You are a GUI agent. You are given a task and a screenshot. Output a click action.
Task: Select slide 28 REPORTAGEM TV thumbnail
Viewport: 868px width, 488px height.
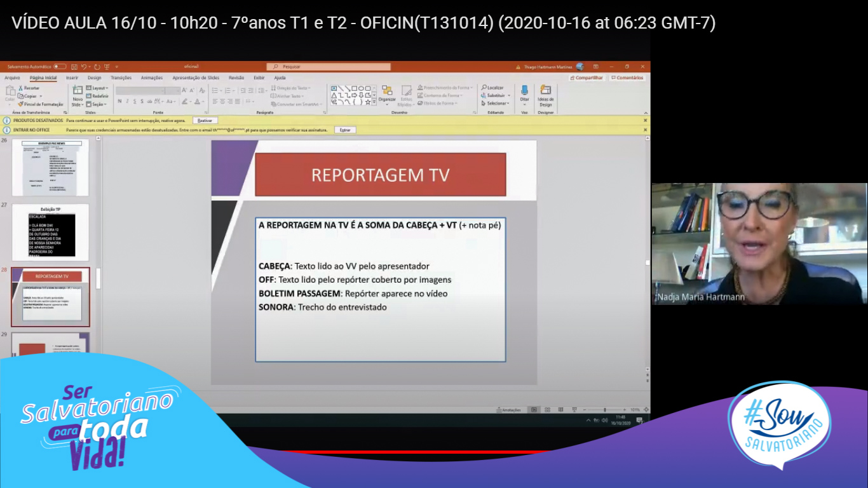click(x=50, y=297)
